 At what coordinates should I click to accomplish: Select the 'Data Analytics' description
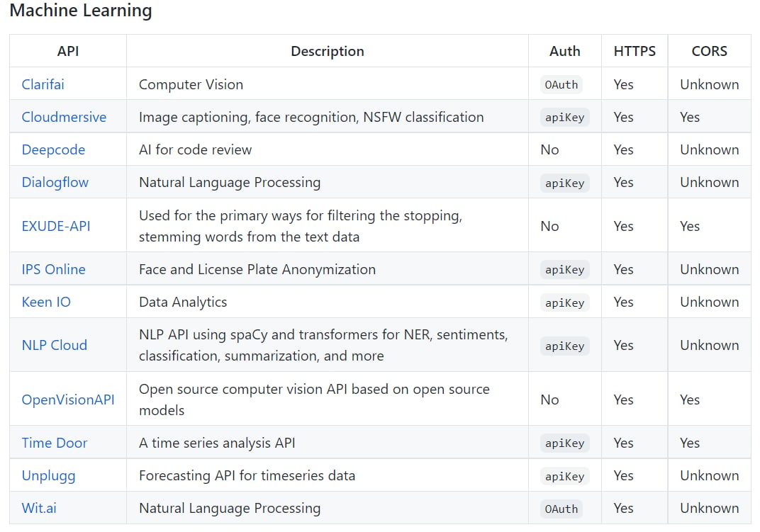point(183,302)
